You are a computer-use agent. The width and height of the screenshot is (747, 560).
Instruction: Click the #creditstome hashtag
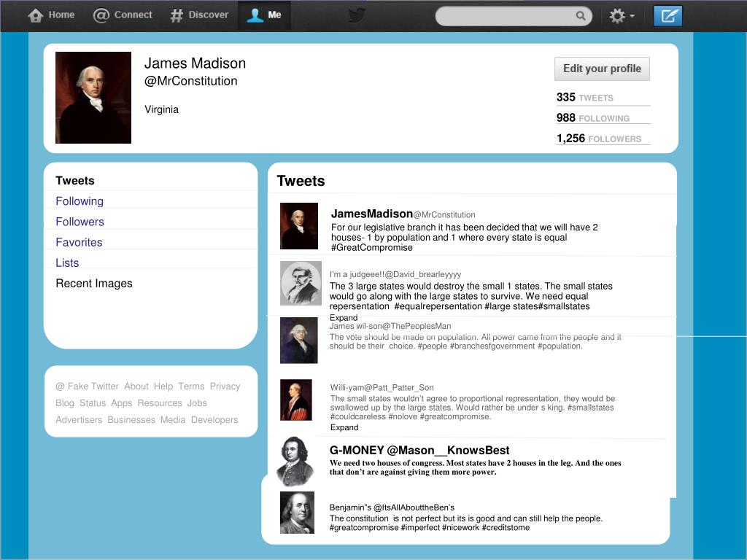pos(506,528)
